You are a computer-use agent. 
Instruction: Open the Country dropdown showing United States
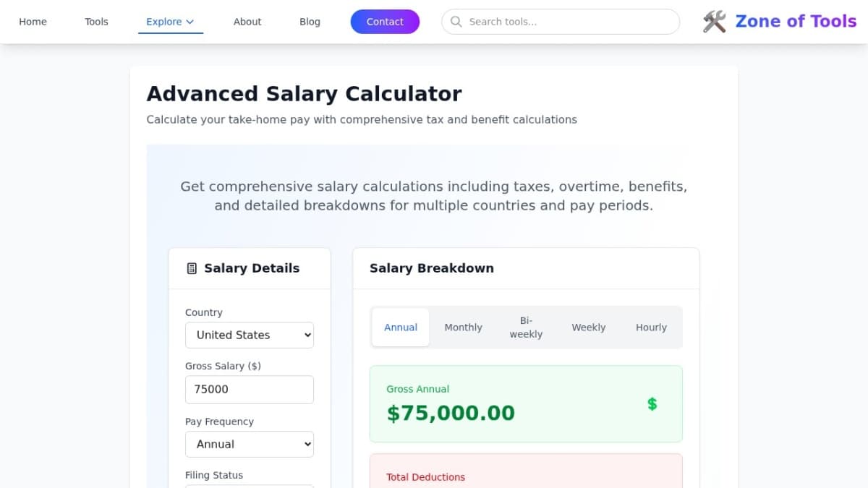click(x=250, y=335)
